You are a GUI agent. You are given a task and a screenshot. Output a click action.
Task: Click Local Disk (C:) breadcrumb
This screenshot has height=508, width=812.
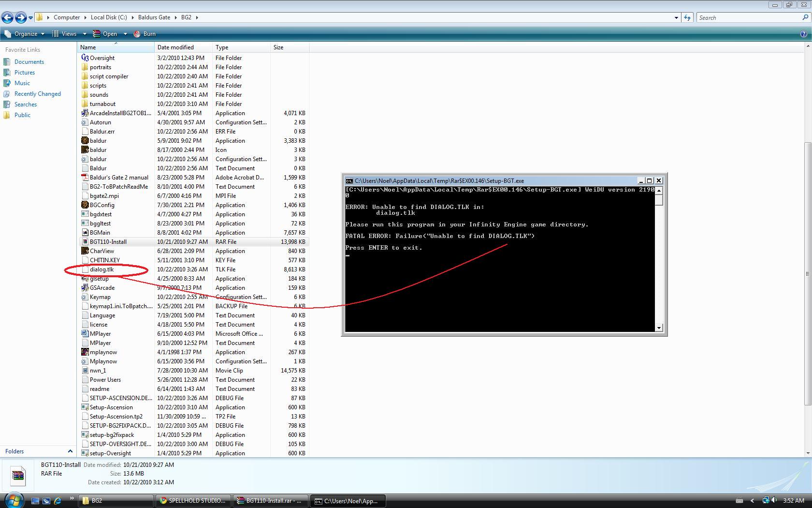pyautogui.click(x=109, y=17)
